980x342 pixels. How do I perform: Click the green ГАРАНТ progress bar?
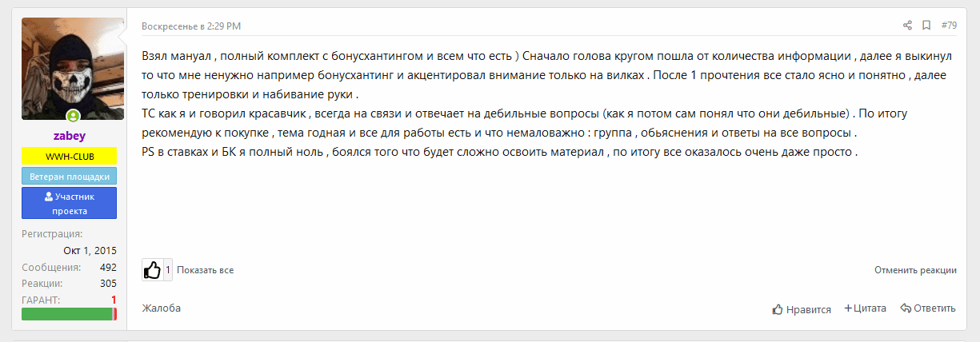(68, 314)
